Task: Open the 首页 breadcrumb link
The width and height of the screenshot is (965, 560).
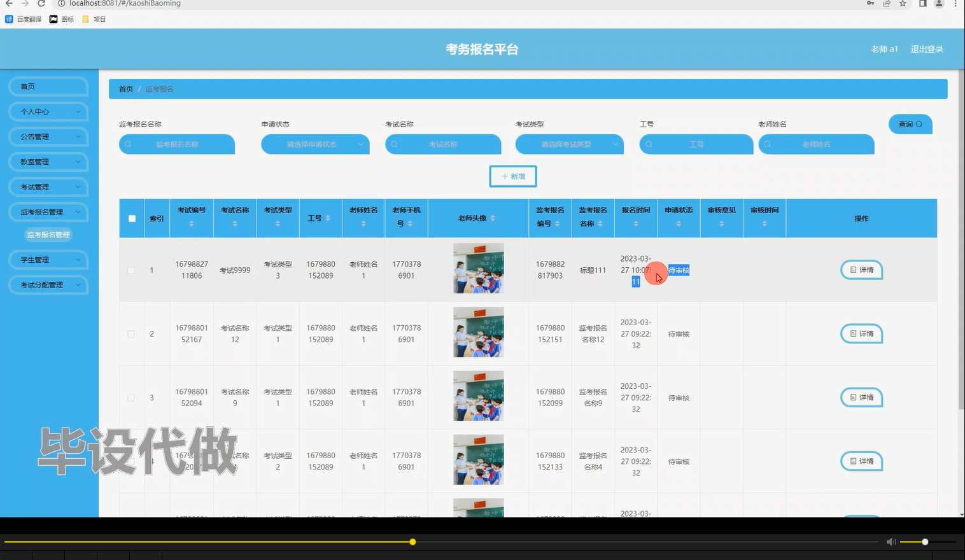Action: click(x=125, y=89)
